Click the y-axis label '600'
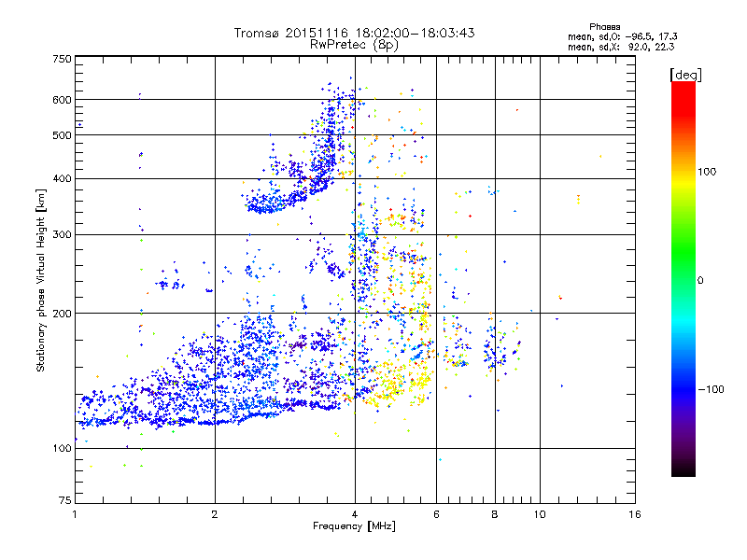The height and width of the screenshot is (560, 747). coord(62,100)
